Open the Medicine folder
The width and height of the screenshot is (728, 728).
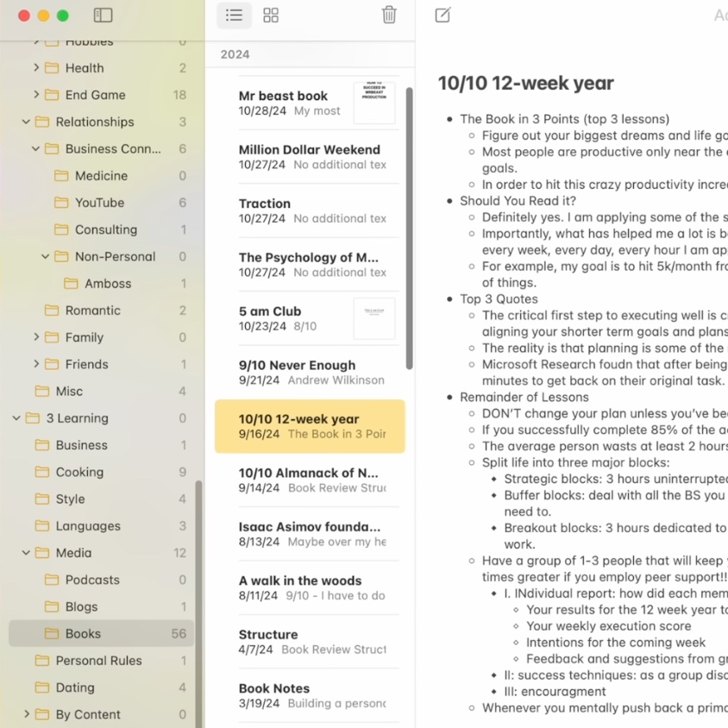click(x=101, y=175)
